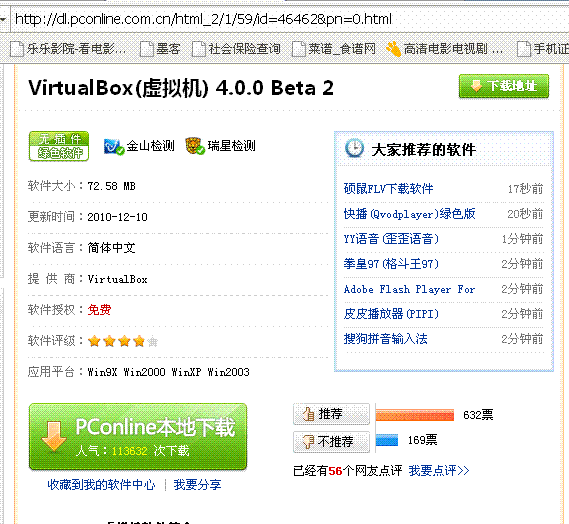Click the thumbs-down 不推荐 button
The height and width of the screenshot is (524, 569).
(x=331, y=442)
